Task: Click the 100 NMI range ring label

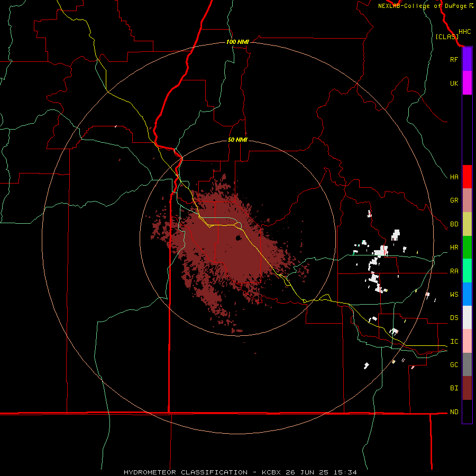Action: point(237,42)
